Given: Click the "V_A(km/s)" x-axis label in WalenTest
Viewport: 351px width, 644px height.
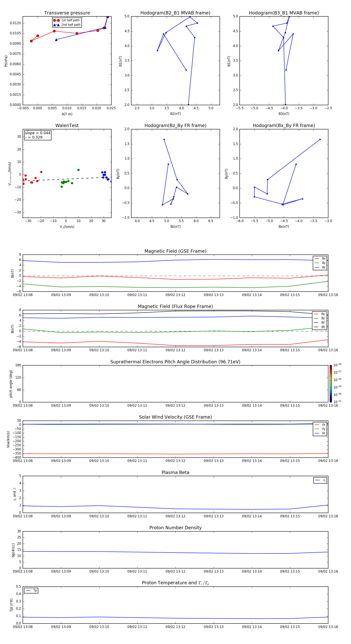Looking at the screenshot, I should [x=67, y=227].
